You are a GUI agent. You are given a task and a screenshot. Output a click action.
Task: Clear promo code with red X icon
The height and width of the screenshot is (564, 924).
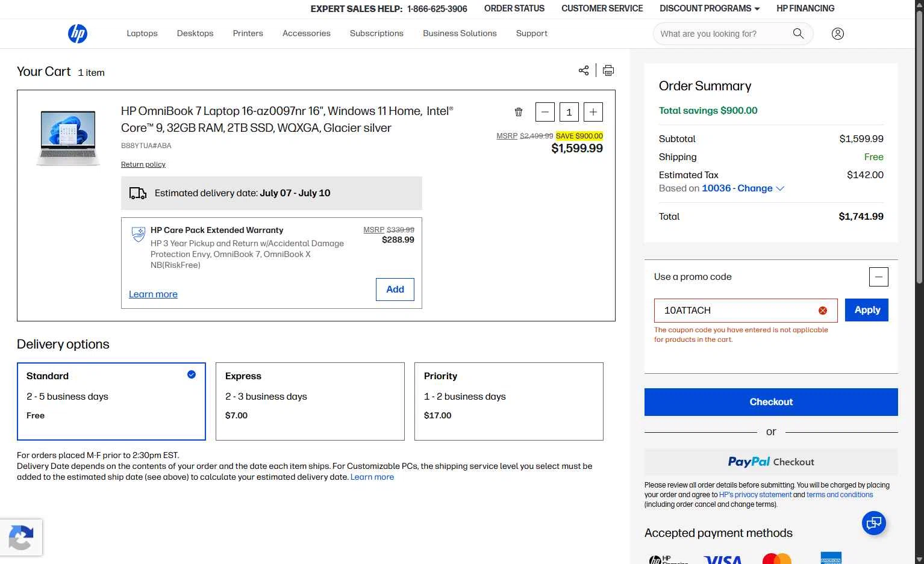coord(823,311)
